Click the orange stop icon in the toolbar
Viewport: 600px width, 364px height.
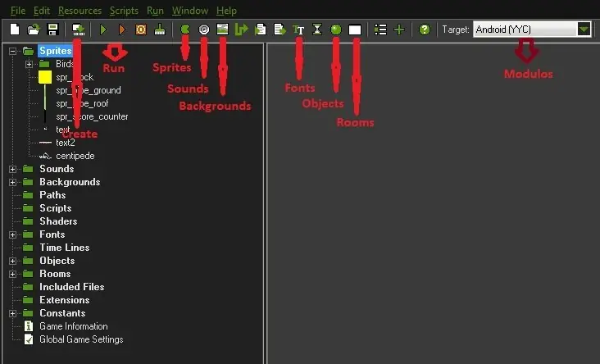[141, 30]
